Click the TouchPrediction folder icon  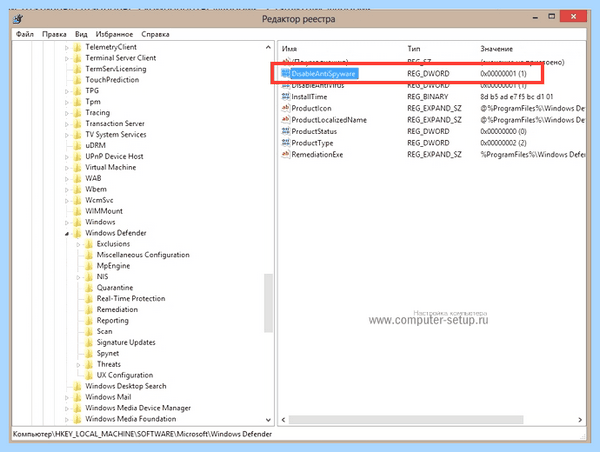77,80
